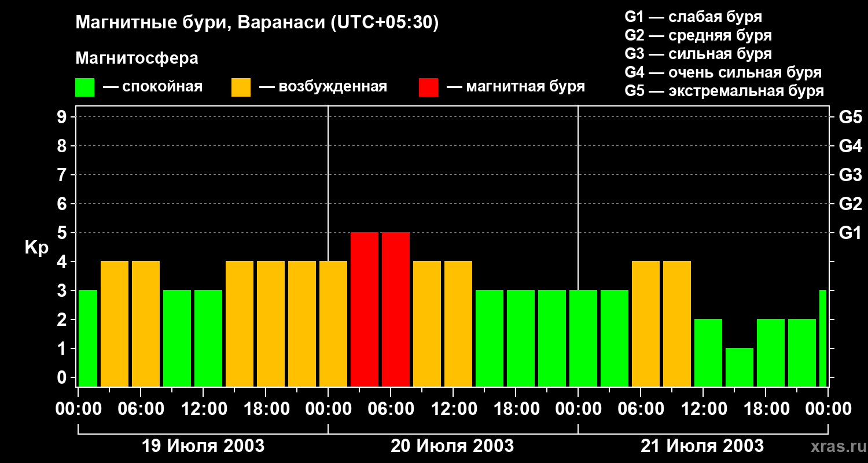The height and width of the screenshot is (463, 868).
Task: Click the title "Магнитные бури, Варанаси (UTC+05:30)"
Action: (x=258, y=23)
